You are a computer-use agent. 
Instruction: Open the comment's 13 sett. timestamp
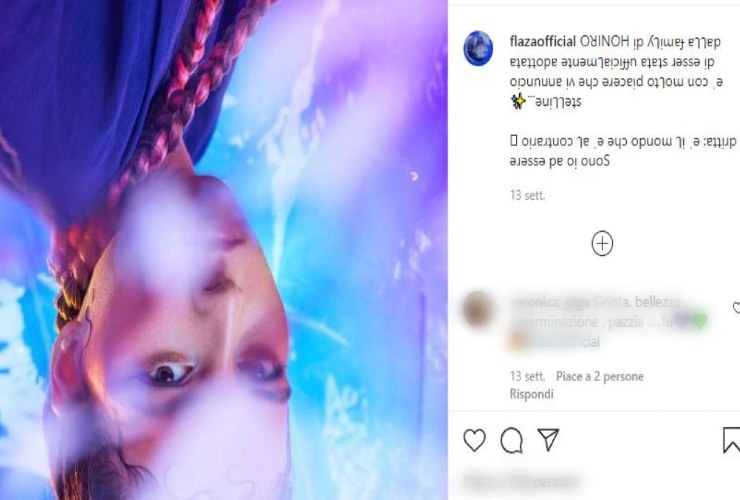click(527, 376)
